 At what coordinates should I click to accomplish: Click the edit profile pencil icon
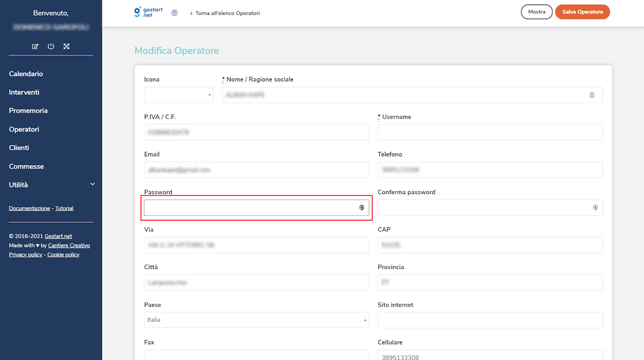click(x=35, y=46)
